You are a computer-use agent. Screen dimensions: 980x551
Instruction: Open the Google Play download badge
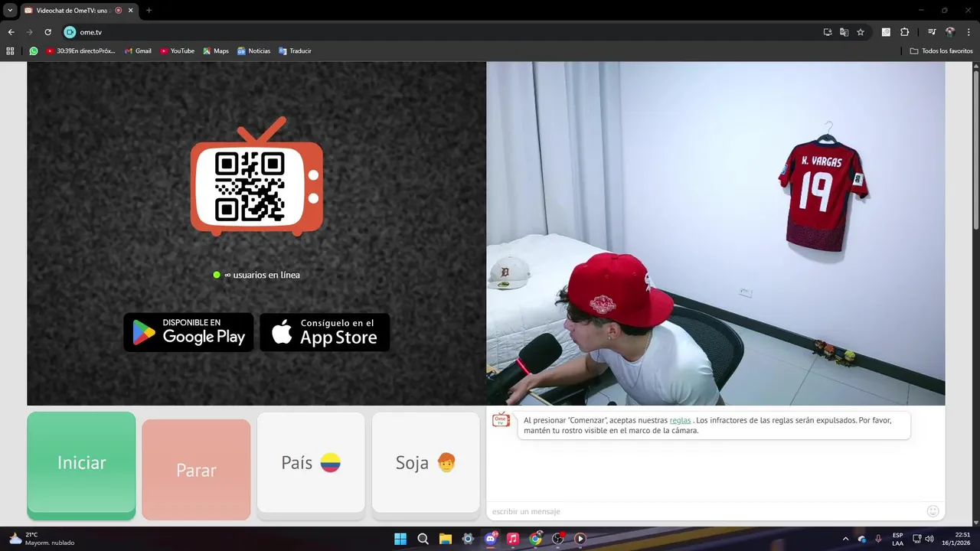pos(188,332)
